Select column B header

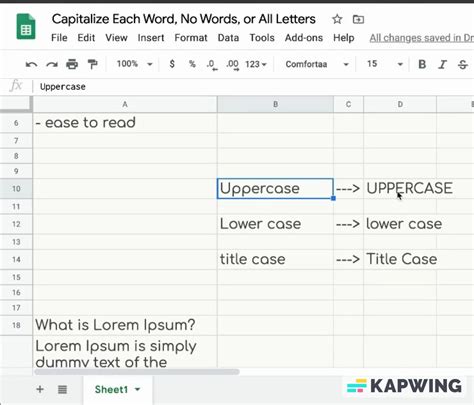click(x=275, y=104)
